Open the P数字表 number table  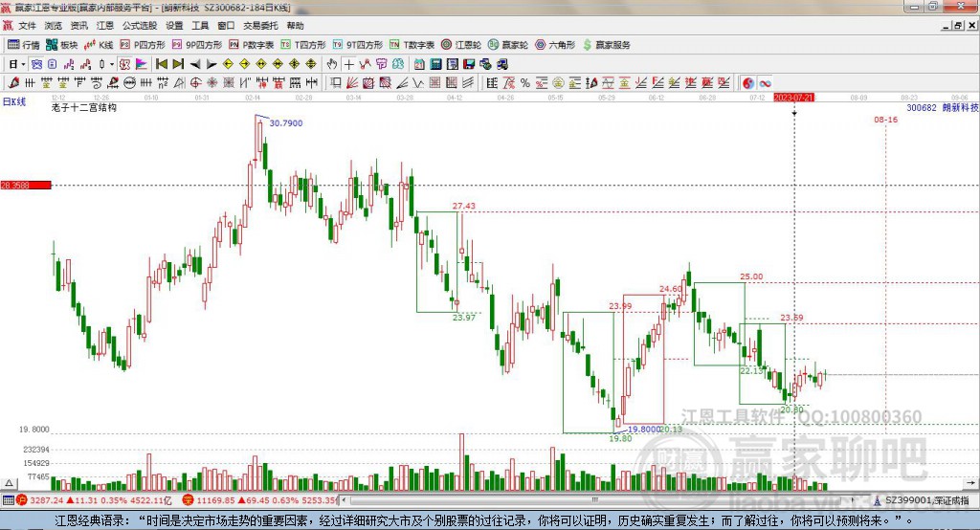252,45
